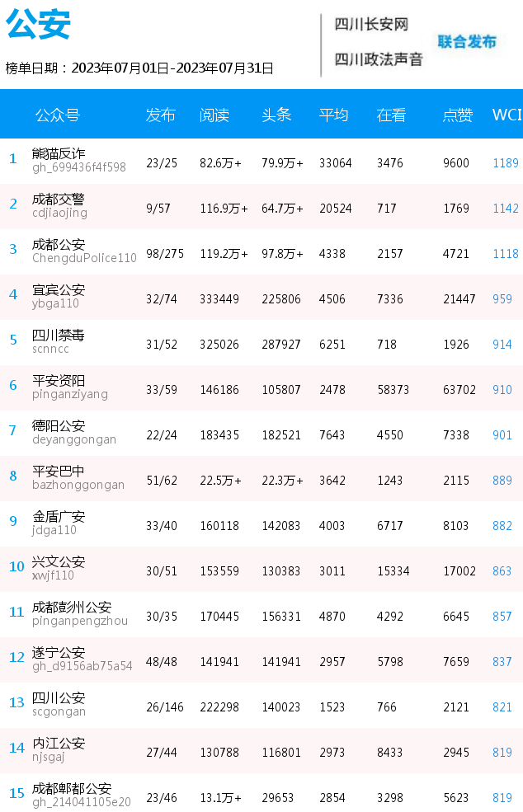Click the 平安巴中 account name
Viewport: 523px width, 812px height.
click(x=58, y=472)
